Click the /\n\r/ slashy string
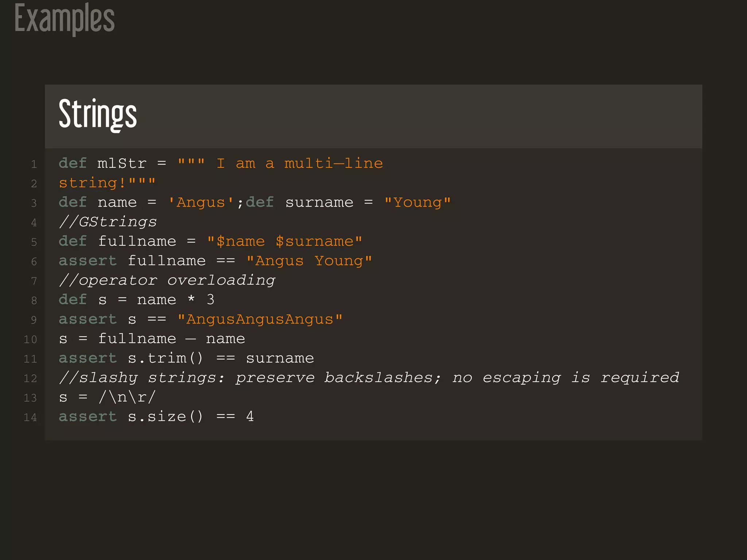This screenshot has width=747, height=560. click(127, 397)
